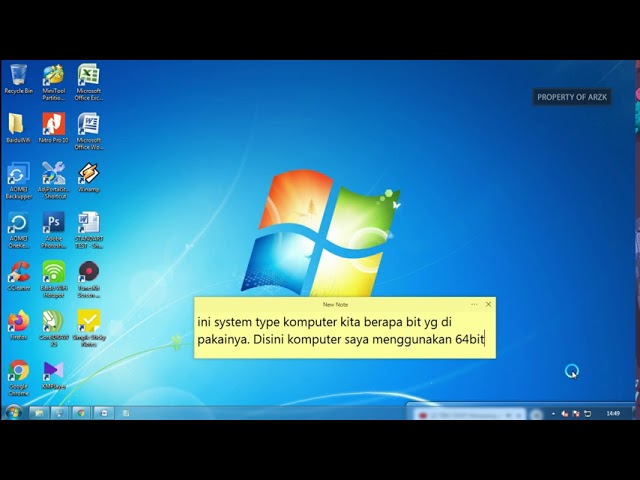640x480 pixels.
Task: Launch Winamp from the desktop
Action: click(x=89, y=178)
